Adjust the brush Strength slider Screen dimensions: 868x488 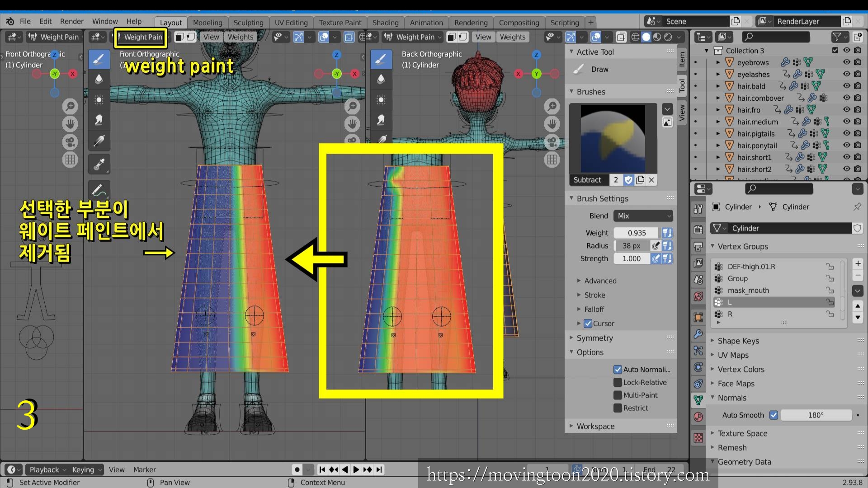[632, 258]
